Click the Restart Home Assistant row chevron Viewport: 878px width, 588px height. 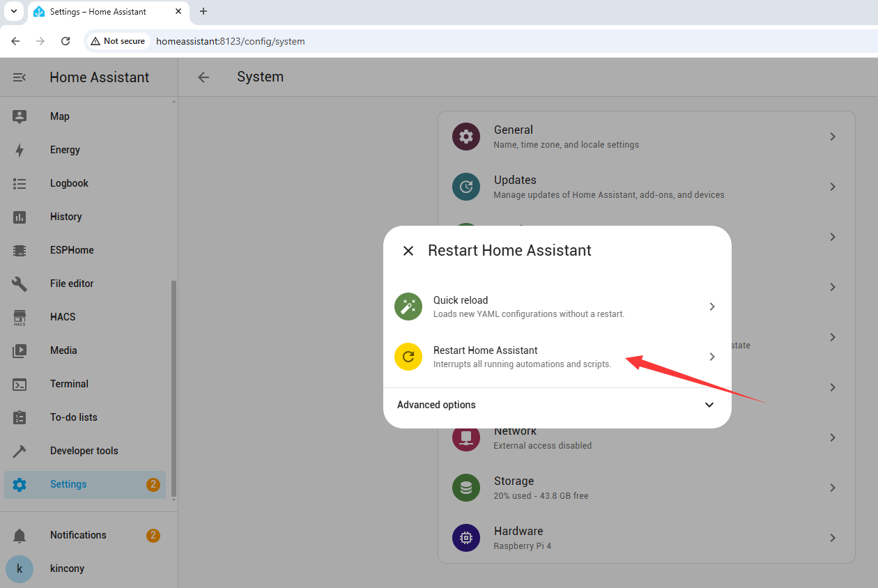click(711, 357)
